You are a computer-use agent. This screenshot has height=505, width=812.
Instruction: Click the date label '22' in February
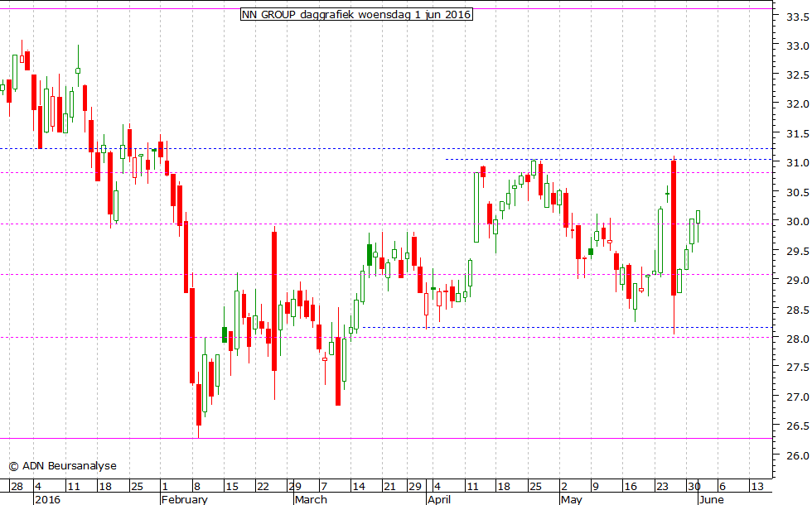[x=263, y=487]
